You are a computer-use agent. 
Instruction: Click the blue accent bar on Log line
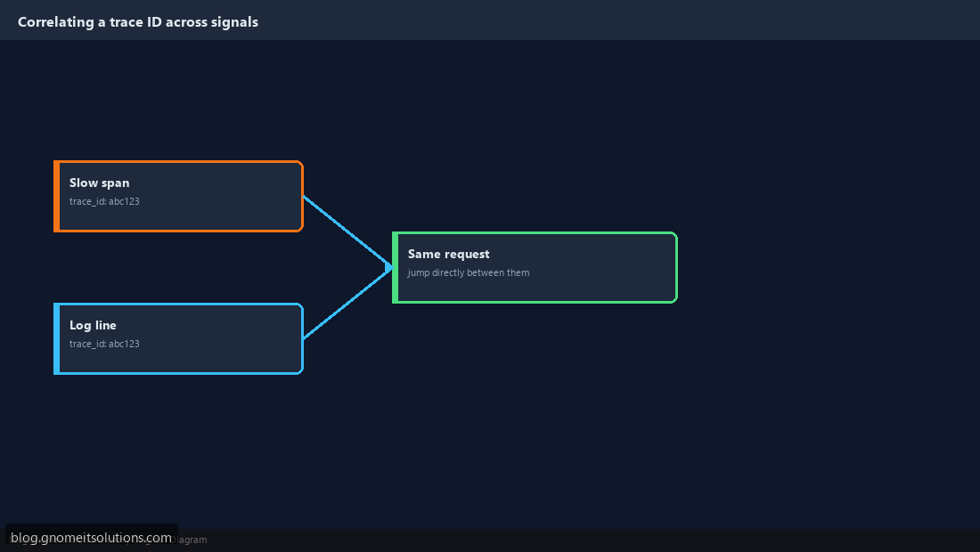(x=57, y=339)
